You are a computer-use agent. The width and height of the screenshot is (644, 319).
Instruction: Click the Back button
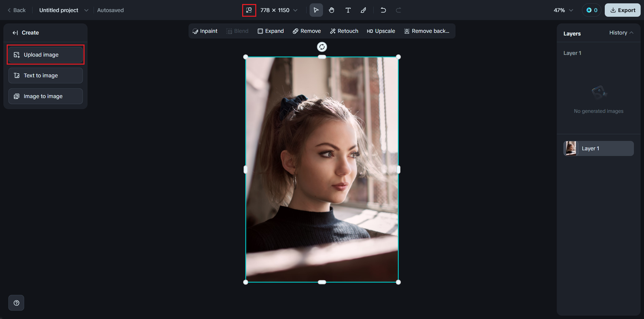click(x=17, y=10)
